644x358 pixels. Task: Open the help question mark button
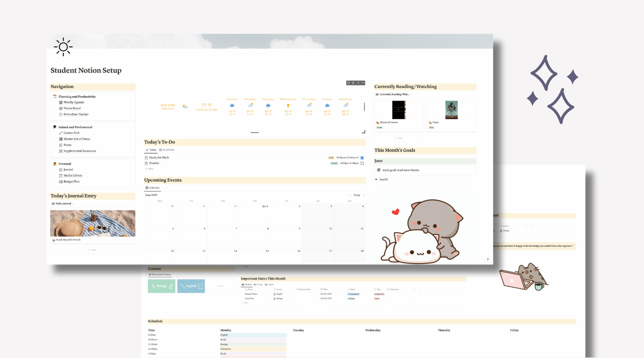pyautogui.click(x=488, y=259)
